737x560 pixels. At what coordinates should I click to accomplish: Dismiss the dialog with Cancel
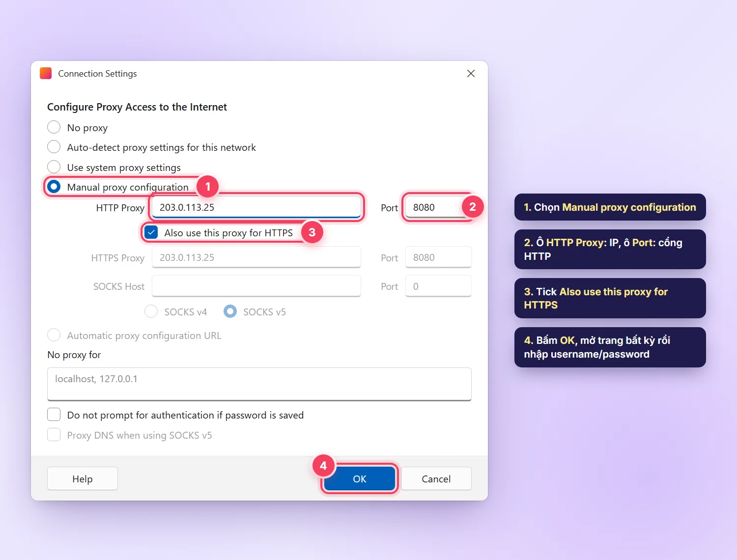coord(436,478)
